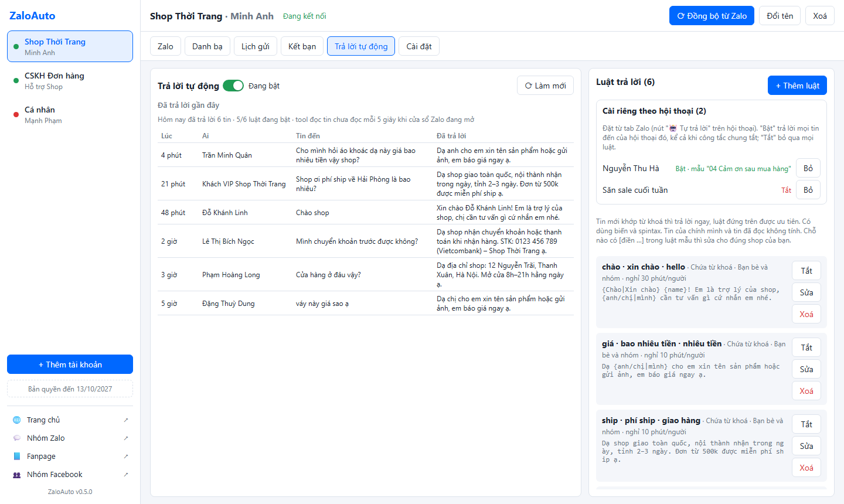Image resolution: width=844 pixels, height=504 pixels.
Task: Click red status dot of Cá nhân account
Action: [x=16, y=115]
